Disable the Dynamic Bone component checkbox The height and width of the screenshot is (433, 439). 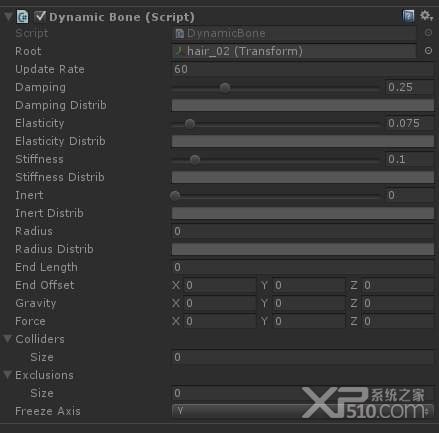pos(40,16)
